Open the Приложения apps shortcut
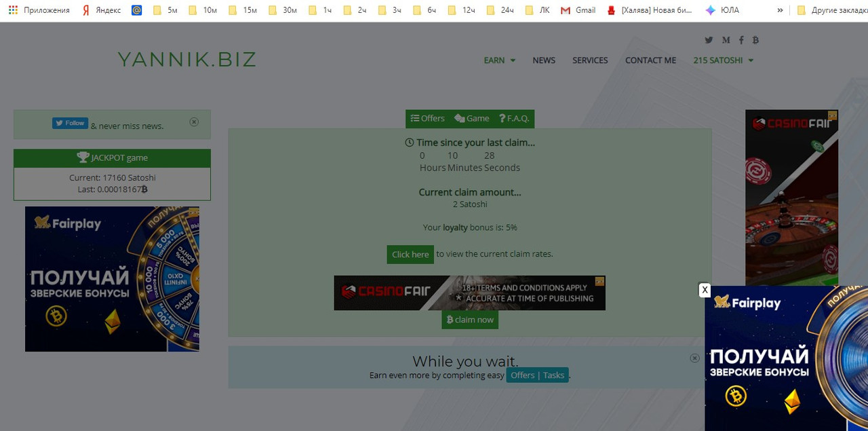The width and height of the screenshot is (868, 431). [x=39, y=10]
